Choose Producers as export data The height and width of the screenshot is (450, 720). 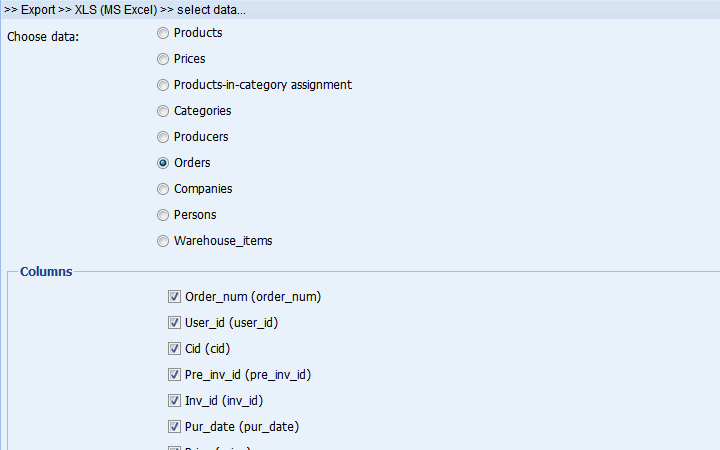click(x=163, y=137)
